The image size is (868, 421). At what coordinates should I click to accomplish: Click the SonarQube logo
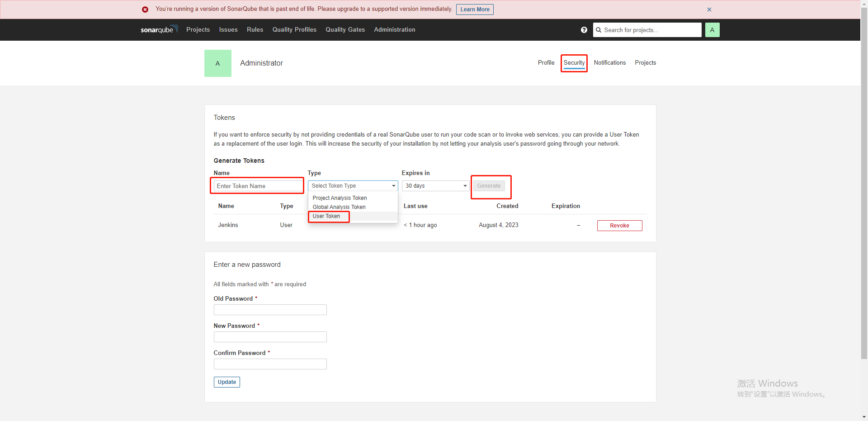(159, 29)
